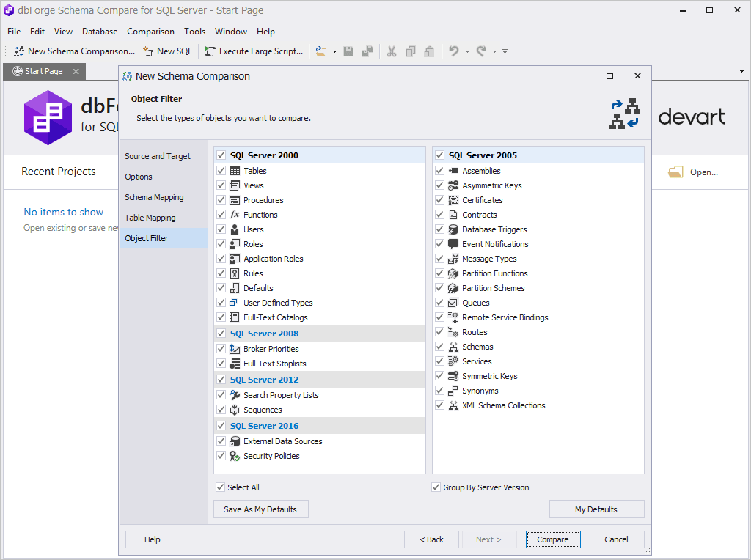This screenshot has height=560, width=751.
Task: Toggle the SQL Server 2005 group checkbox
Action: 439,155
